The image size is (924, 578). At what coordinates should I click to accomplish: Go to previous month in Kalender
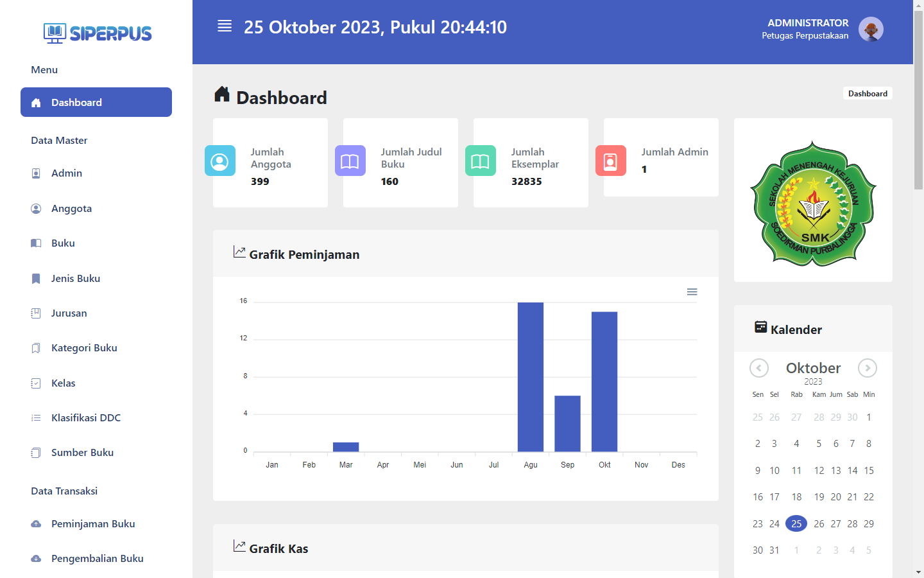(758, 368)
